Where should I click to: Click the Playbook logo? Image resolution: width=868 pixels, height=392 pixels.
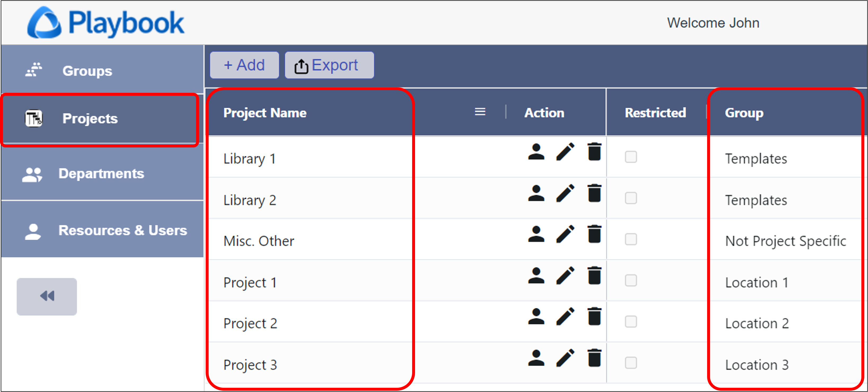coord(105,22)
